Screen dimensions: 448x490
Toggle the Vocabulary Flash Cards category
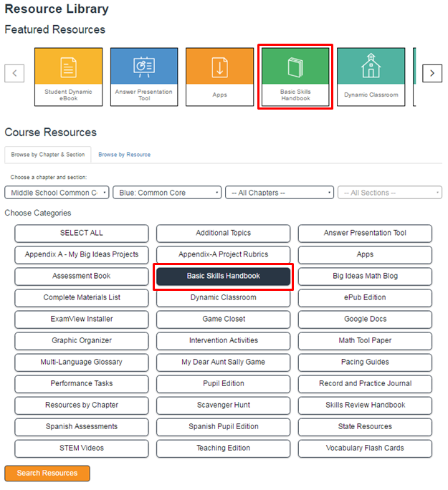[x=365, y=448]
